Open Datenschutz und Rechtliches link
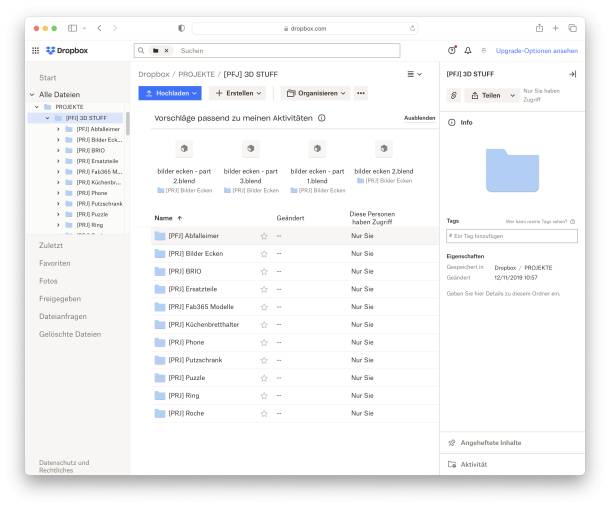Viewport: 610px width, 508px height. [x=64, y=466]
